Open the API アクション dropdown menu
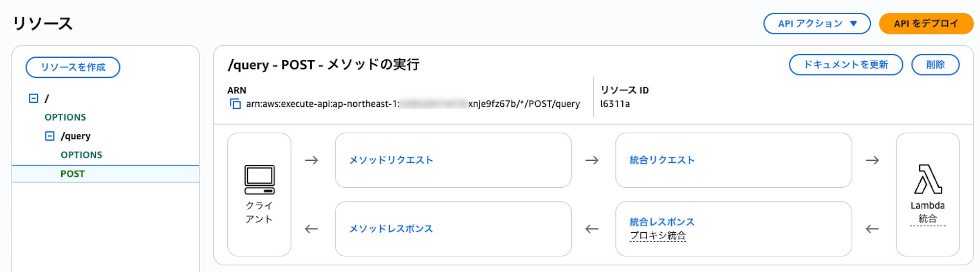 [x=817, y=24]
